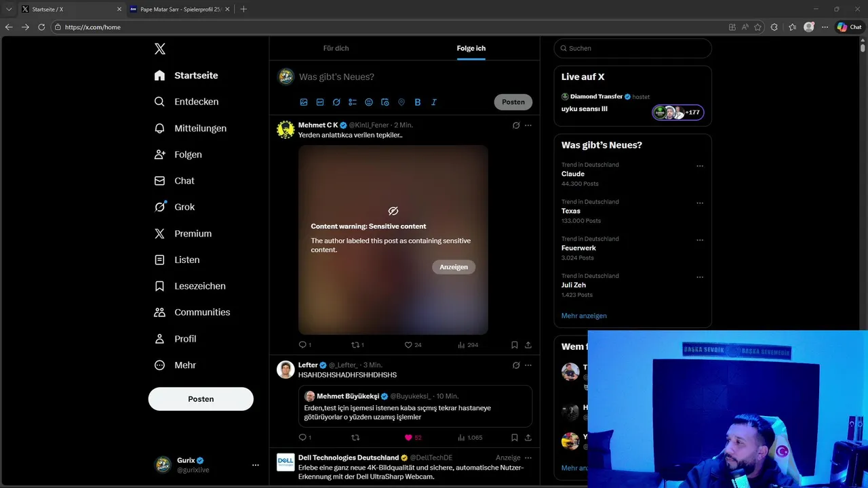Share Lefter's post
Image resolution: width=868 pixels, height=488 pixels.
pyautogui.click(x=528, y=438)
